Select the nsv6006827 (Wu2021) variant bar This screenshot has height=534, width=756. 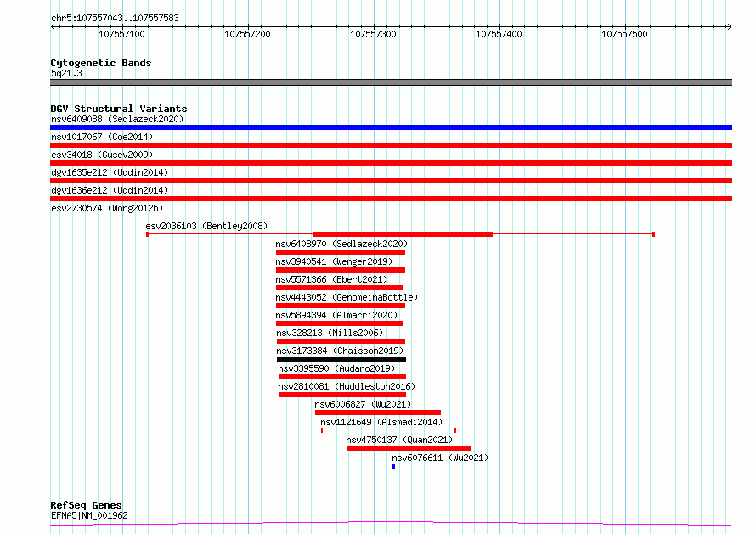(x=378, y=413)
